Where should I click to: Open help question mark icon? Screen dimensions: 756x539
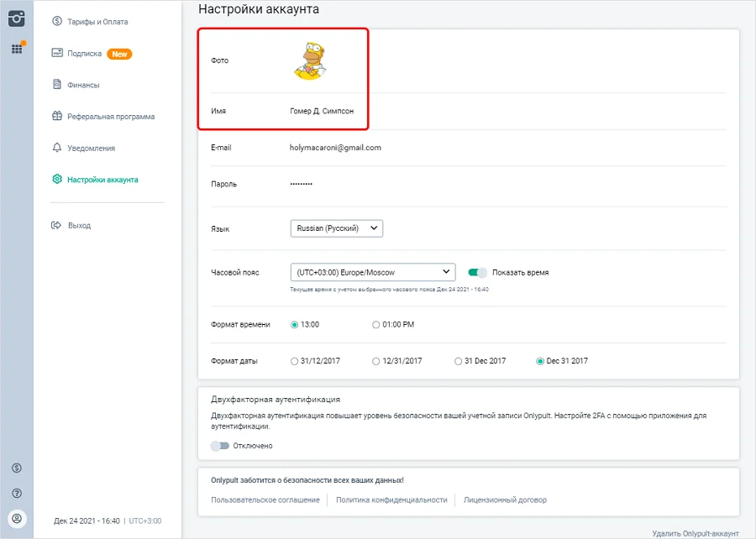tap(16, 493)
